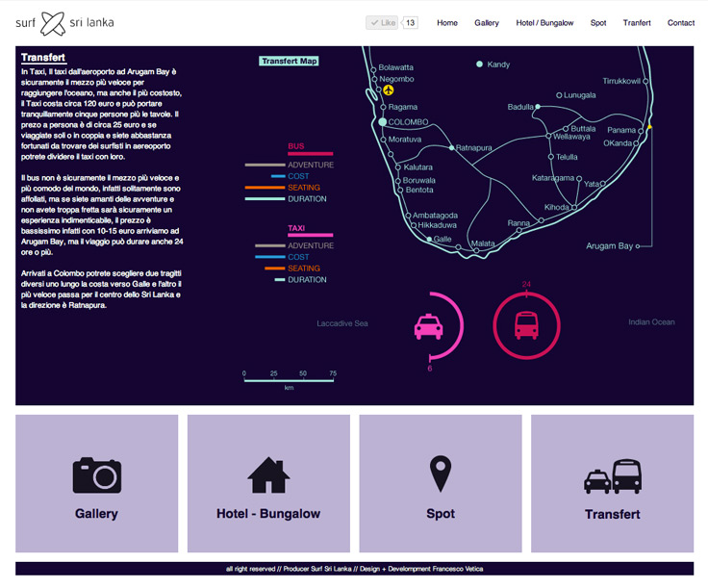The image size is (708, 588).
Task: Click the surfboard logo icon
Action: [52, 23]
